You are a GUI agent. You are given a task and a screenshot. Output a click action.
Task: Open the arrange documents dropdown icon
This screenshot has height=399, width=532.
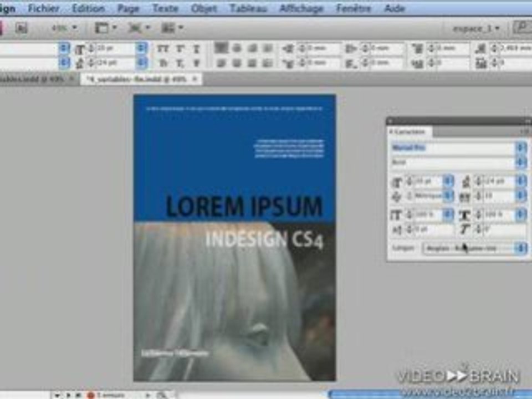(x=172, y=28)
